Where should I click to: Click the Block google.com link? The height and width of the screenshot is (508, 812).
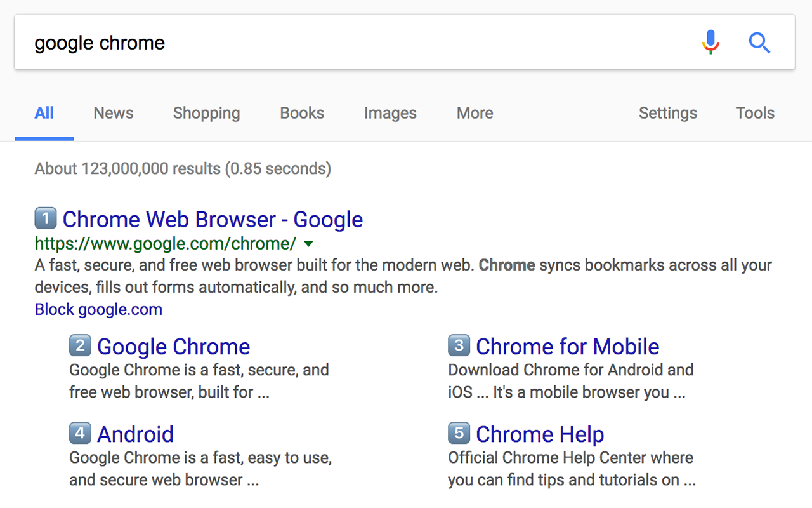click(x=98, y=309)
